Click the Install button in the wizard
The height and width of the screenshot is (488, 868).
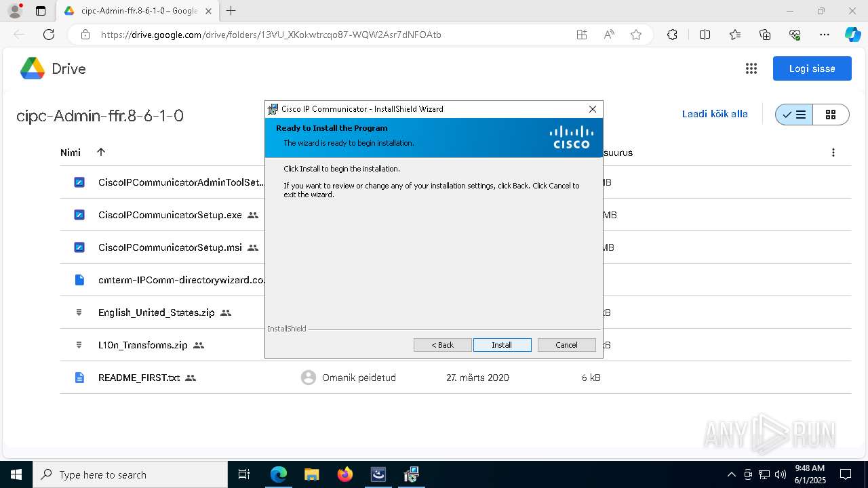[x=502, y=345]
